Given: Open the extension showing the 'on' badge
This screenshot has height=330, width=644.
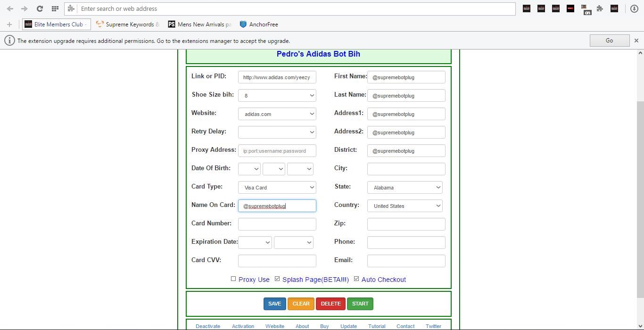Looking at the screenshot, I should click(586, 9).
